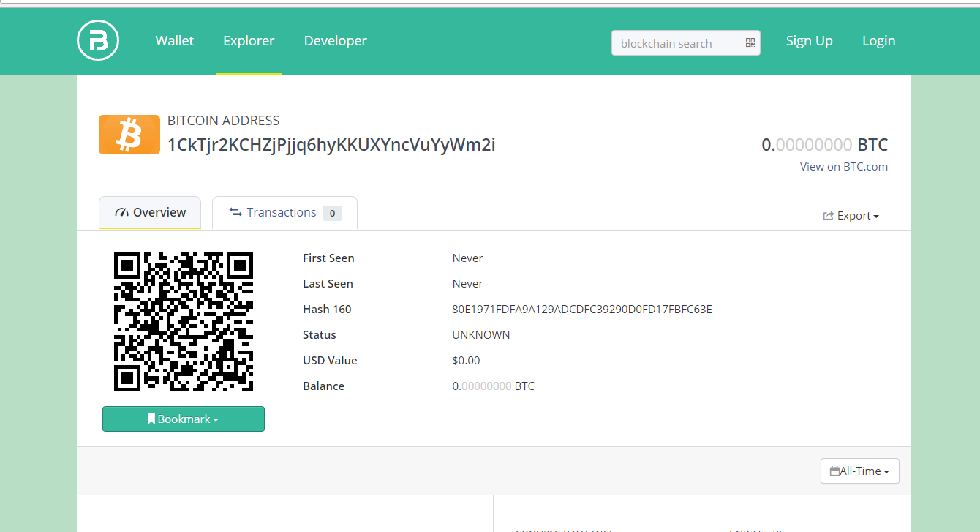
Task: Open the Transactions tab
Action: [281, 212]
